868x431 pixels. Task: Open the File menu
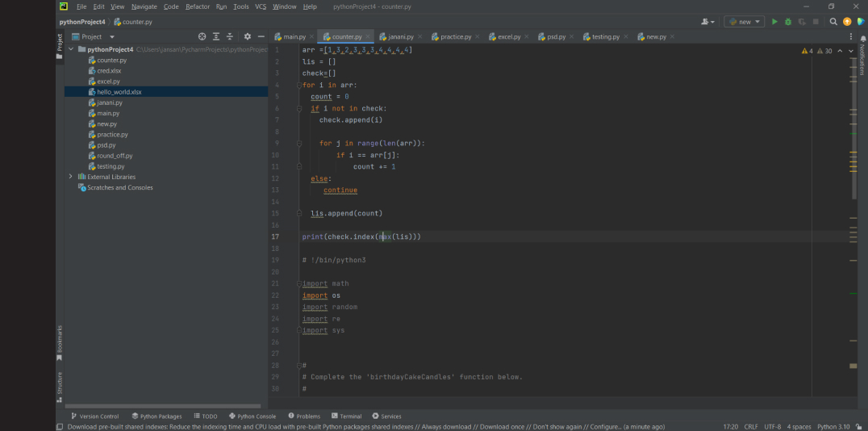[x=81, y=6]
